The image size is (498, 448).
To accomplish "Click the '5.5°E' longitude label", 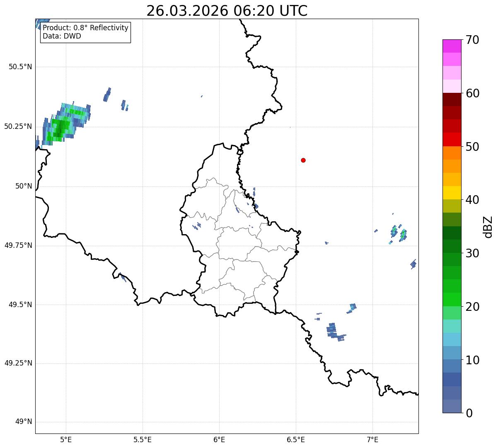I will click(x=143, y=439).
